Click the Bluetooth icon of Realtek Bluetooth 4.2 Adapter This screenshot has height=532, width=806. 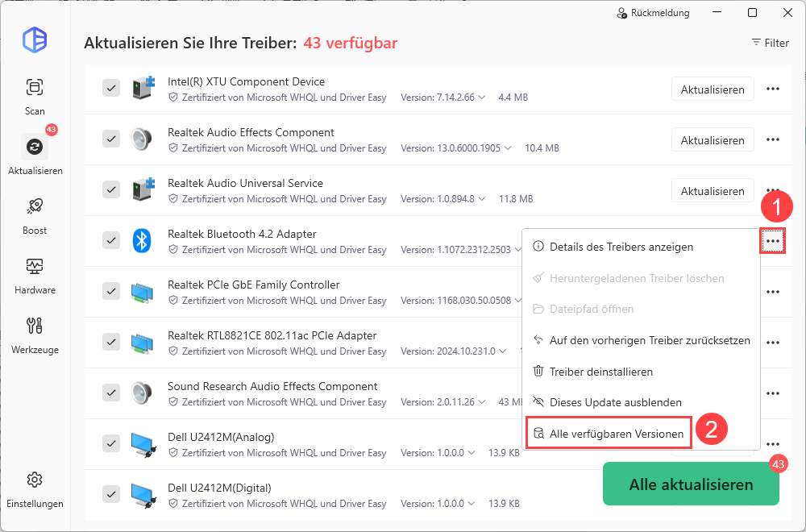(x=141, y=240)
